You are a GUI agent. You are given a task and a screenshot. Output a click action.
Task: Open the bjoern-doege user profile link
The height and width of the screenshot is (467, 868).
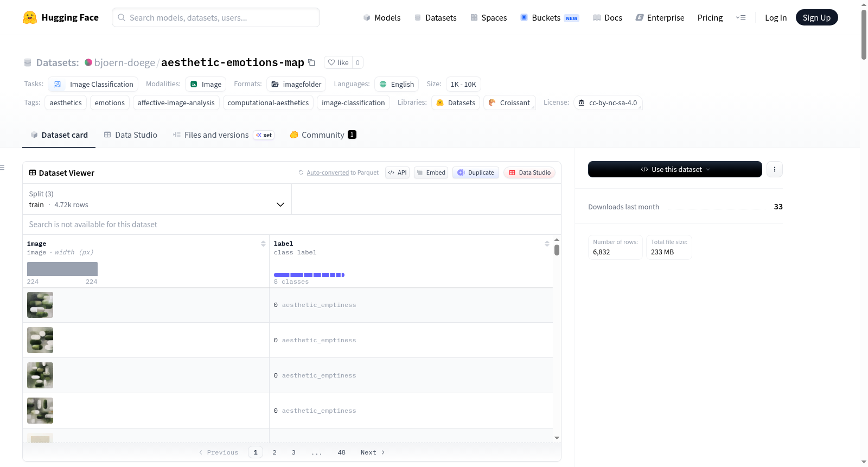coord(125,62)
